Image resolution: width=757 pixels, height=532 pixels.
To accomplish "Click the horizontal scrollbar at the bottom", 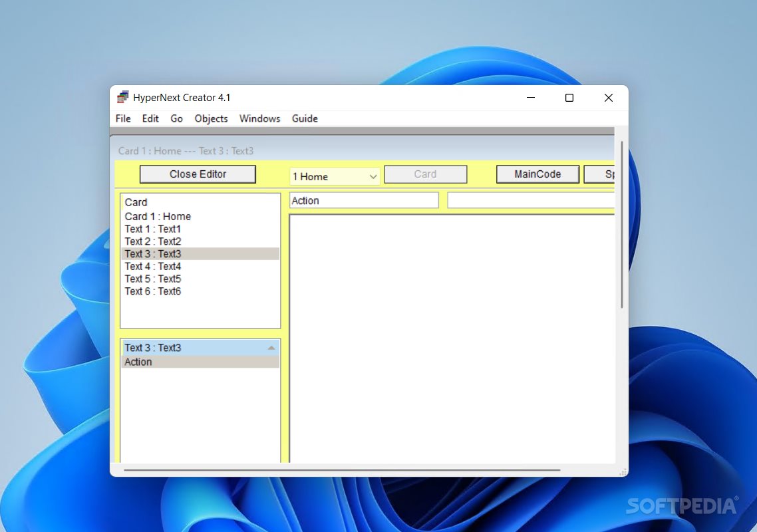I will [342, 469].
